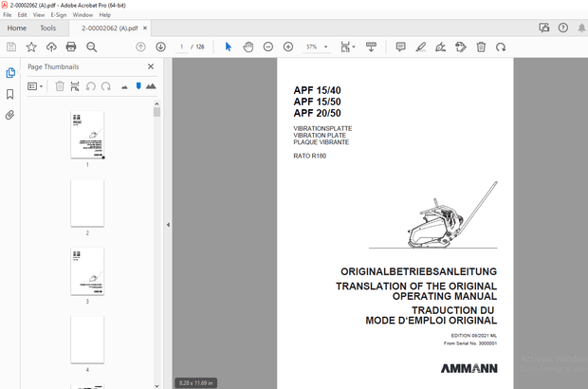This screenshot has width=588, height=389.
Task: Select page 1 thumbnail
Action: (87, 135)
